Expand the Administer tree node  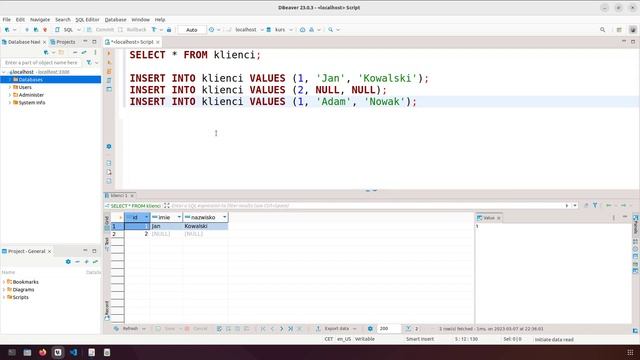pyautogui.click(x=10, y=95)
